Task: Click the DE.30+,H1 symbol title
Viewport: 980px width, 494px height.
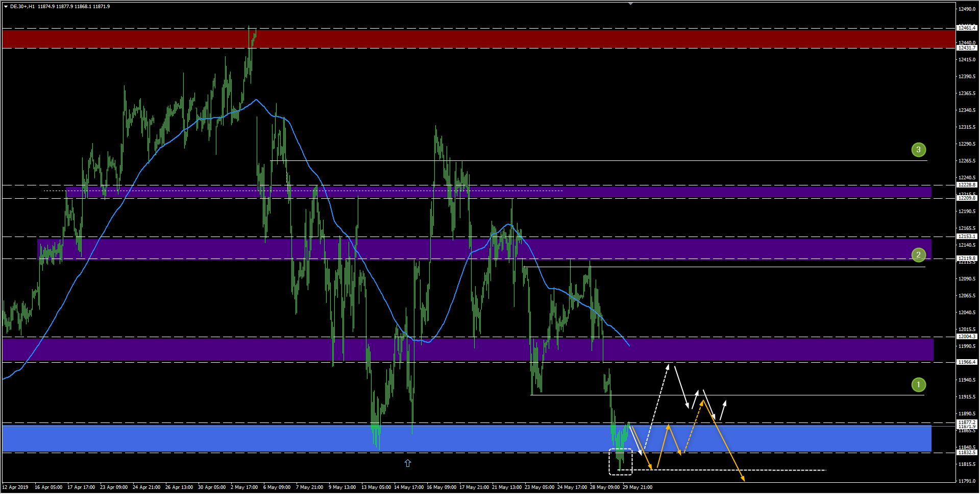Action: point(22,7)
